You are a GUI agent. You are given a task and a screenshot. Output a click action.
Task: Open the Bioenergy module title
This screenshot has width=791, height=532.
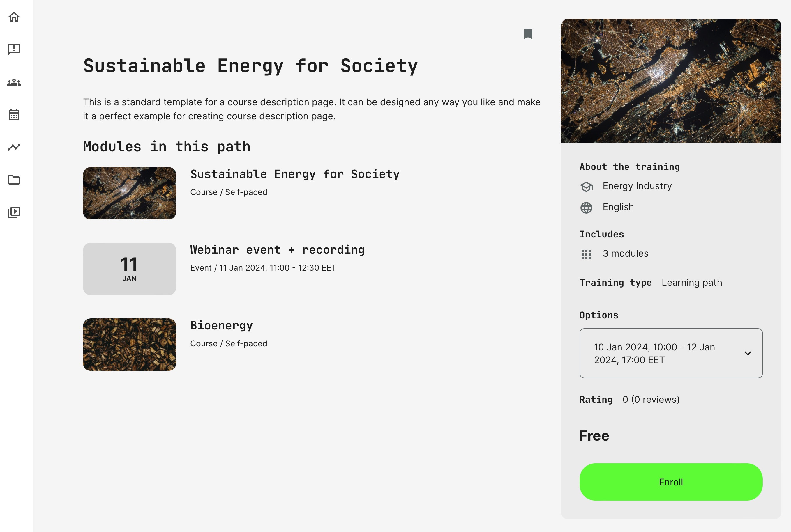pyautogui.click(x=221, y=326)
